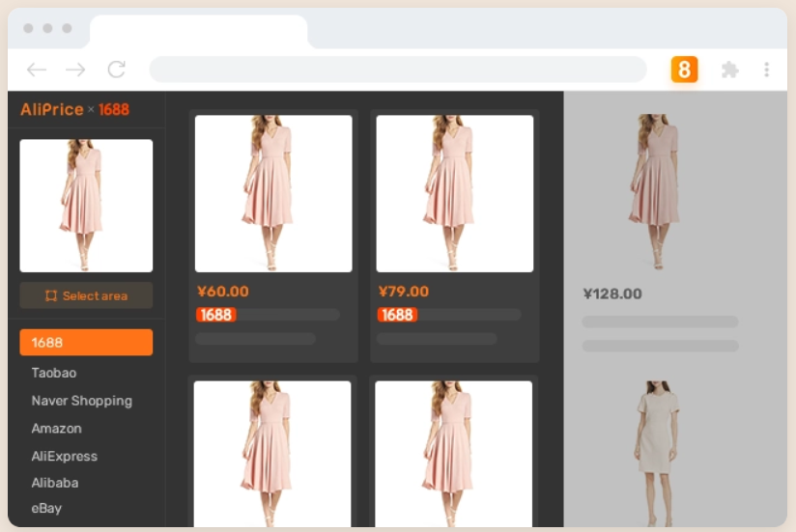Open the ¥79.00 pink dress result
This screenshot has height=532, width=796.
click(x=454, y=194)
